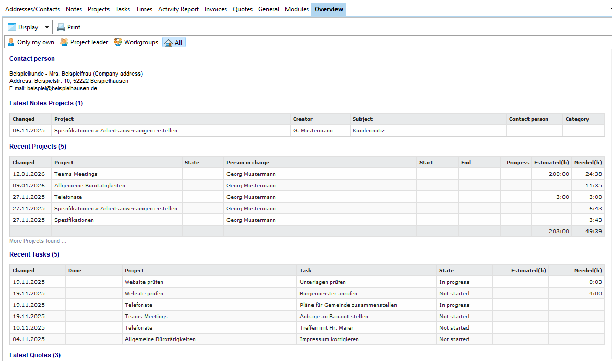
Task: Click the Print printer icon
Action: click(61, 27)
